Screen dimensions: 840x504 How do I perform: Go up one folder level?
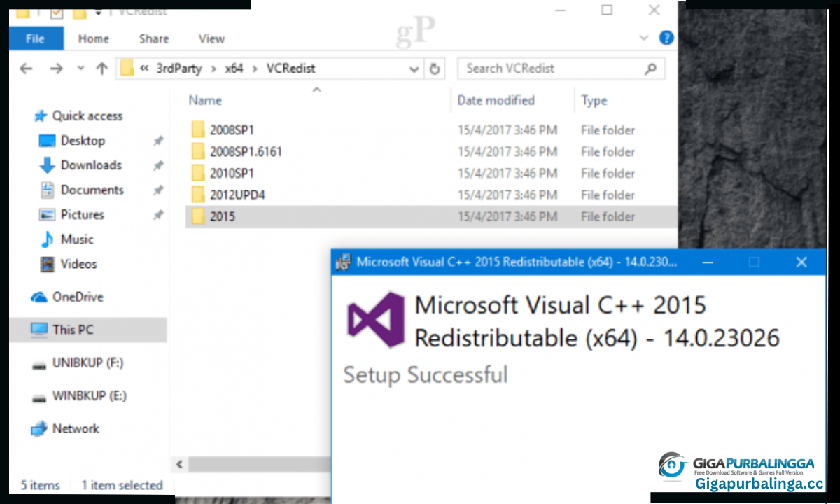102,69
